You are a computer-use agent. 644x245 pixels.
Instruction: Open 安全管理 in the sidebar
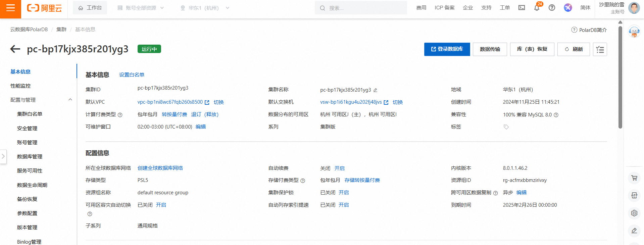[x=27, y=128]
